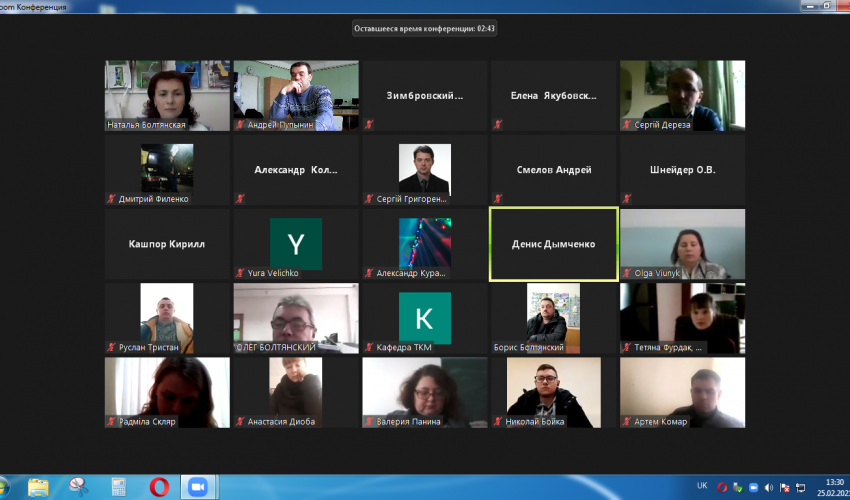Viewport: 850px width, 500px height.
Task: Click muted mic icon beside Руслан Тристан
Action: point(111,348)
